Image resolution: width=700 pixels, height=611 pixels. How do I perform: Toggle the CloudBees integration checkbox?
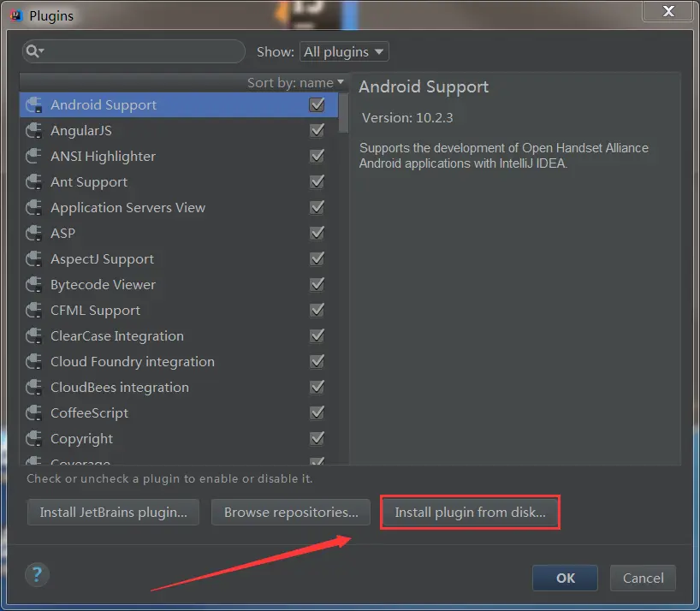[x=317, y=387]
